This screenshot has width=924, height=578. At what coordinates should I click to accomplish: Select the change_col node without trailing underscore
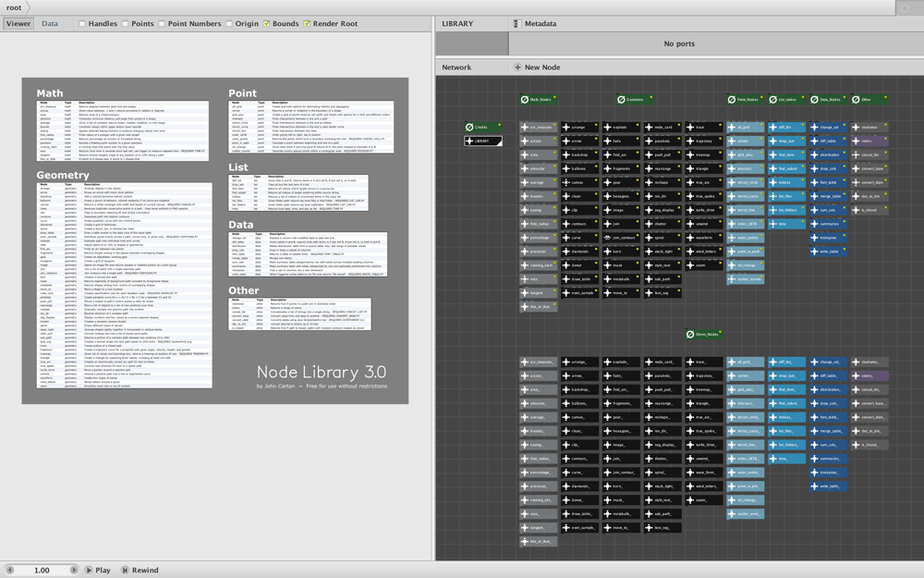coord(827,127)
